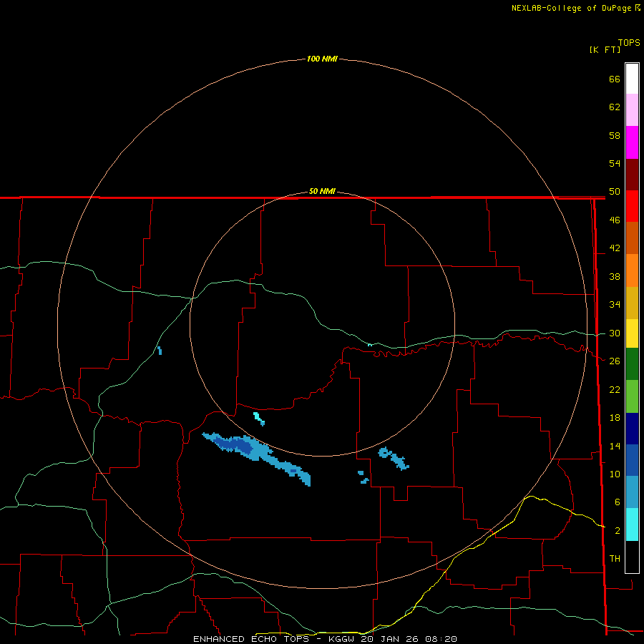Click legend value 34

(615, 305)
